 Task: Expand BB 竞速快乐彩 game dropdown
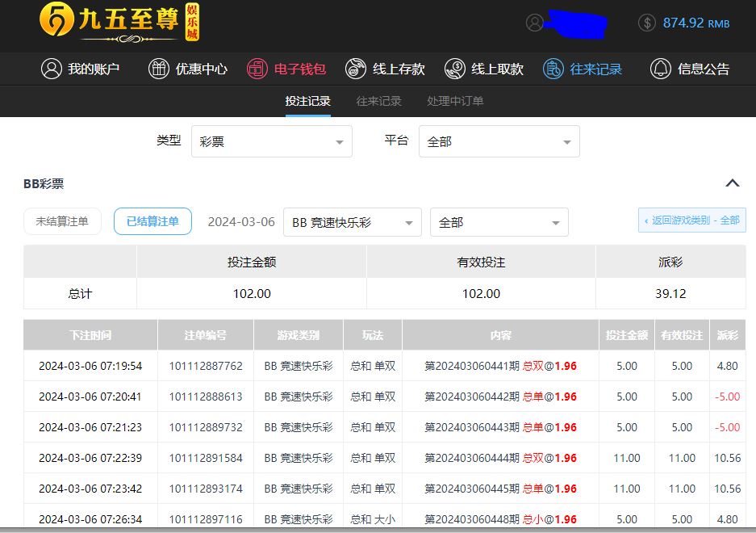pos(352,223)
